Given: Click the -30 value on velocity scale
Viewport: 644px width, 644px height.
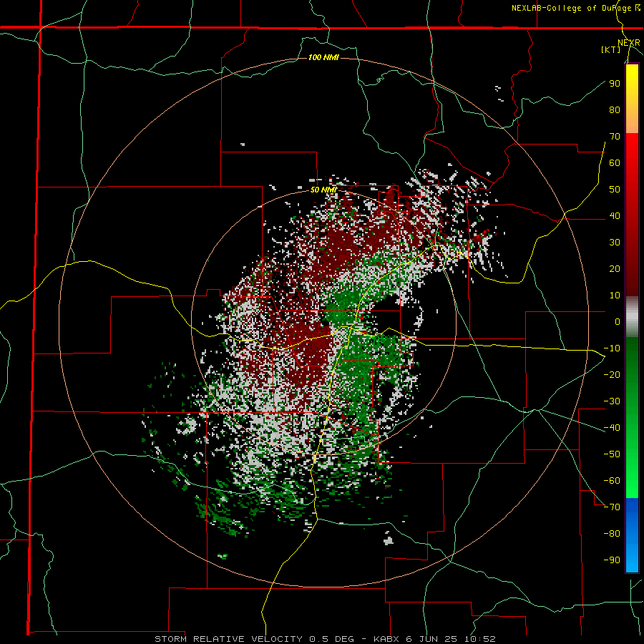Looking at the screenshot, I should coord(612,401).
